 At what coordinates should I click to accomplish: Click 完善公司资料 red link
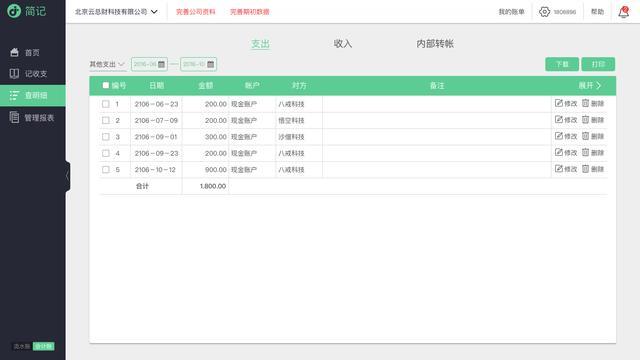(x=196, y=12)
